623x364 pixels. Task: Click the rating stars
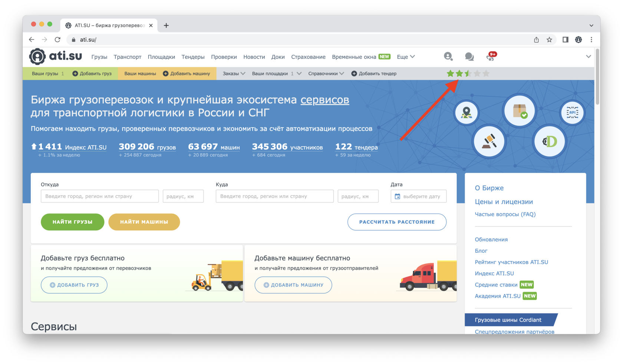tap(468, 73)
